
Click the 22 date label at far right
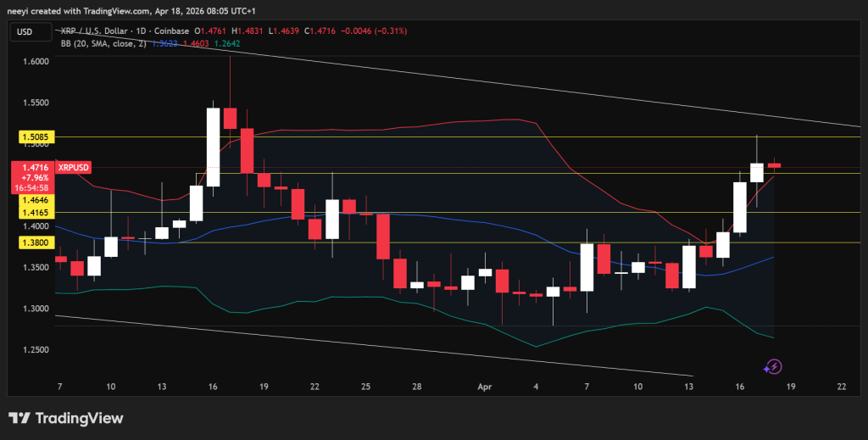pos(841,386)
